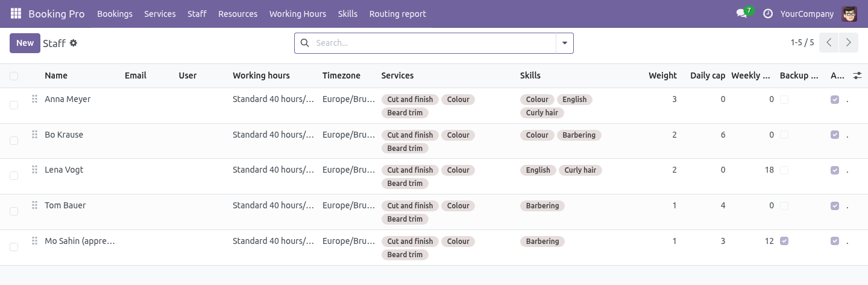The width and height of the screenshot is (868, 285).
Task: Open the Working Hours menu
Action: tap(298, 13)
